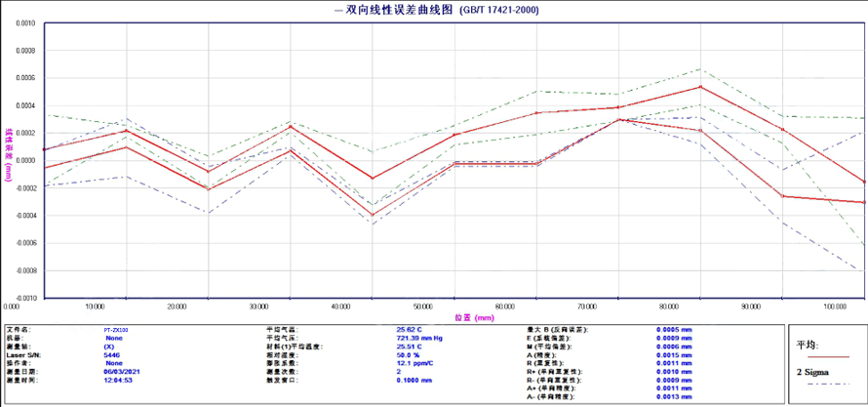Click the expansion coefficient 12.1 ppm/C
The height and width of the screenshot is (407, 868).
point(416,363)
